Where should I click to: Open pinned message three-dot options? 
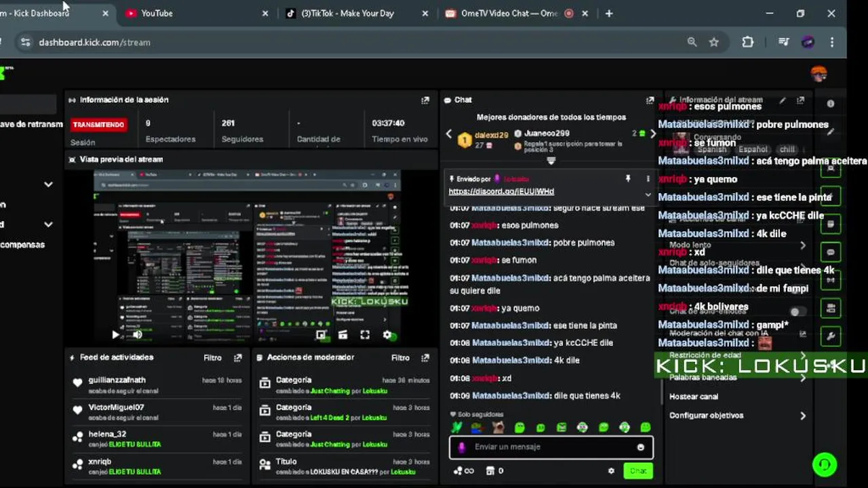(648, 178)
